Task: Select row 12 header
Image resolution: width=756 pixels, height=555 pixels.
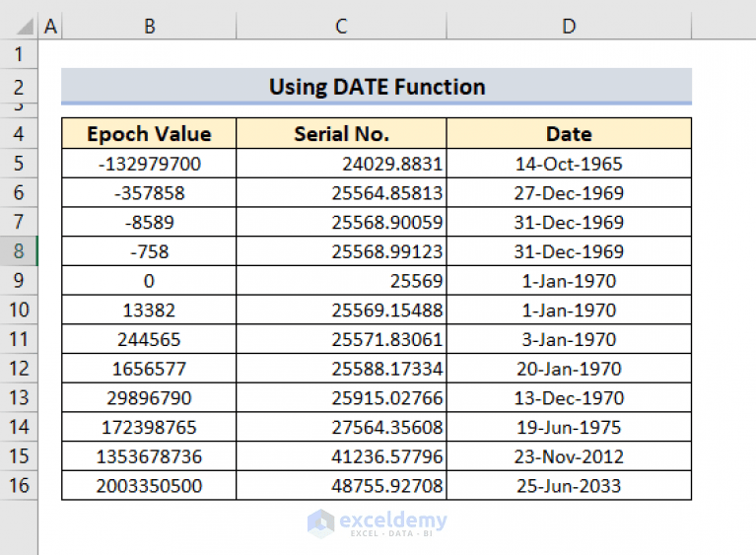Action: coord(19,369)
